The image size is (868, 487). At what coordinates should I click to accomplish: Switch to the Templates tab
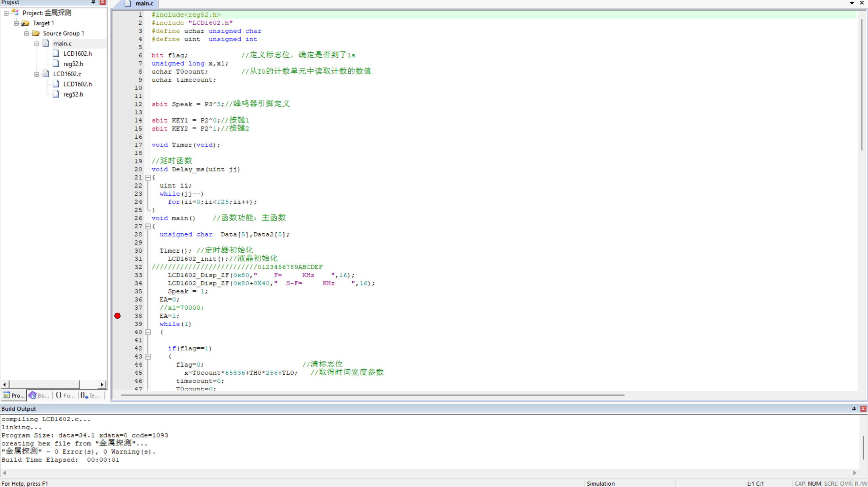click(x=90, y=395)
